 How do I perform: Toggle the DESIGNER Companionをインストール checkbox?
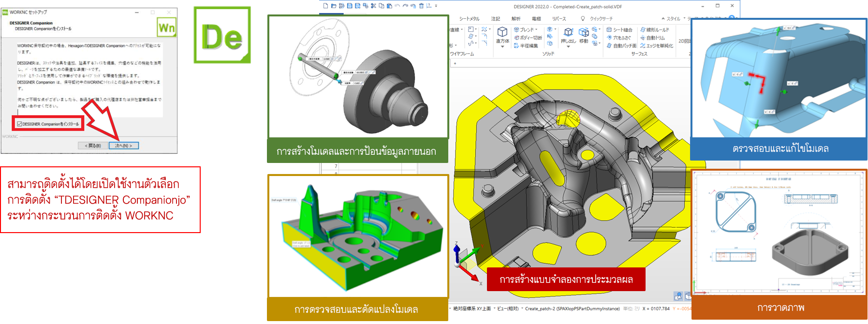(x=19, y=124)
